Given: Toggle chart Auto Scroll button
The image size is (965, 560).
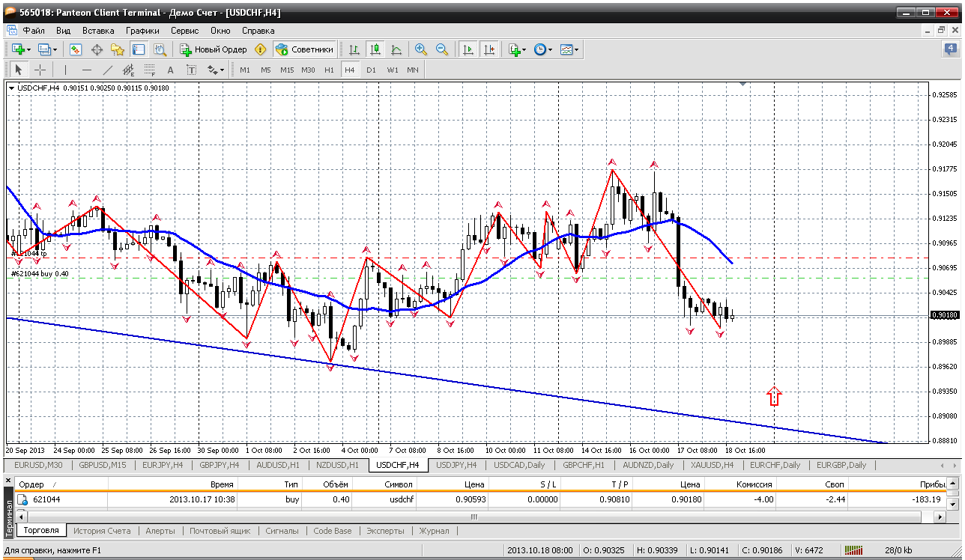Looking at the screenshot, I should coord(468,49).
